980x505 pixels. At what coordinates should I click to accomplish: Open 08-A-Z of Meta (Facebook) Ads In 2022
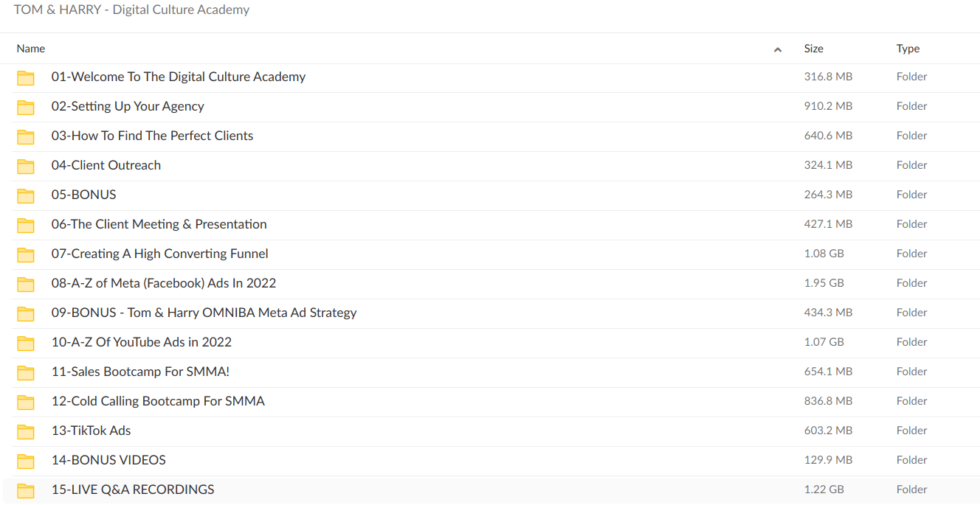(x=163, y=283)
